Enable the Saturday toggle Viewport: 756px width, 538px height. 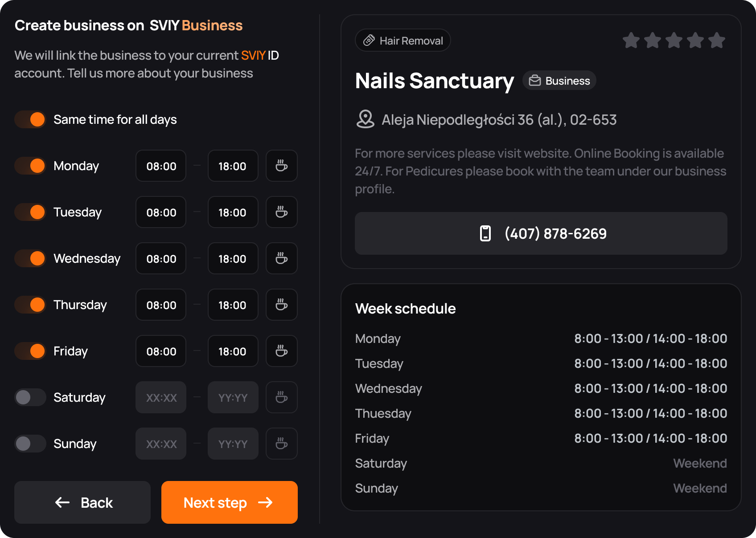click(30, 397)
